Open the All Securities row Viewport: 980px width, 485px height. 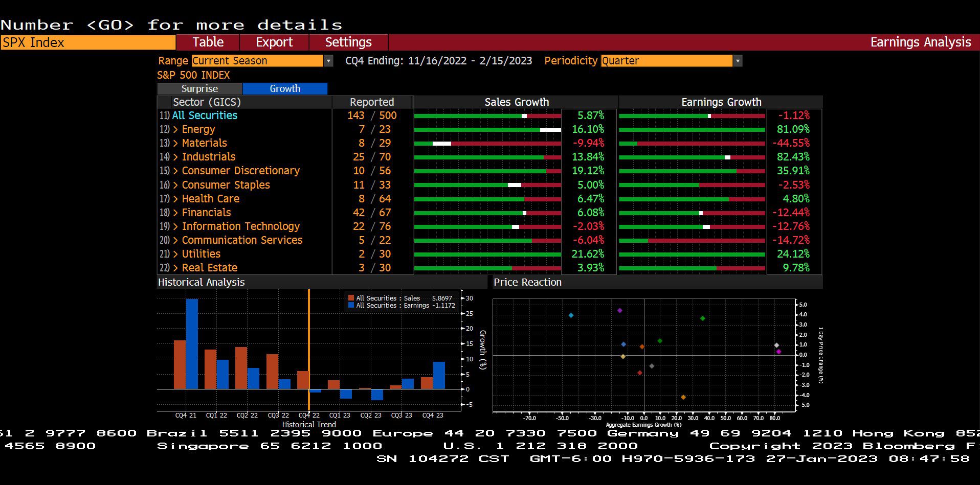click(205, 116)
